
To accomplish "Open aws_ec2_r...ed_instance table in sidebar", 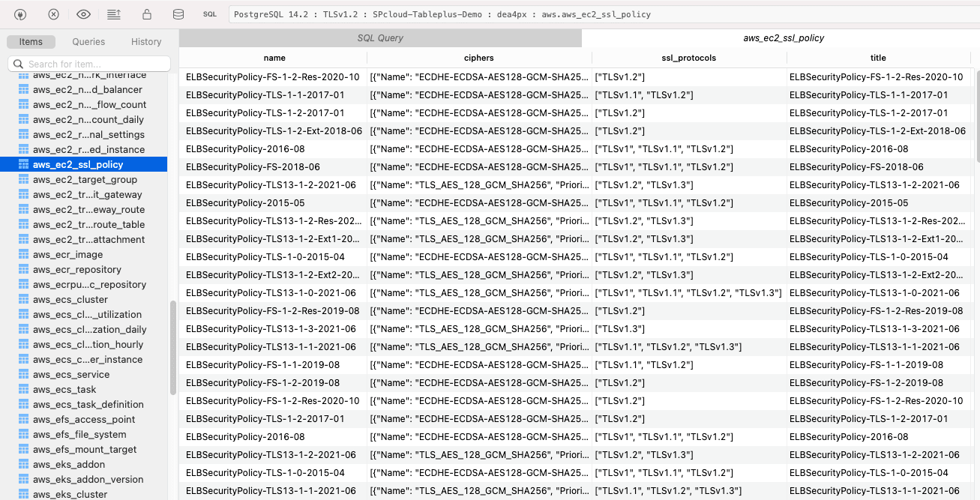I will tap(88, 150).
